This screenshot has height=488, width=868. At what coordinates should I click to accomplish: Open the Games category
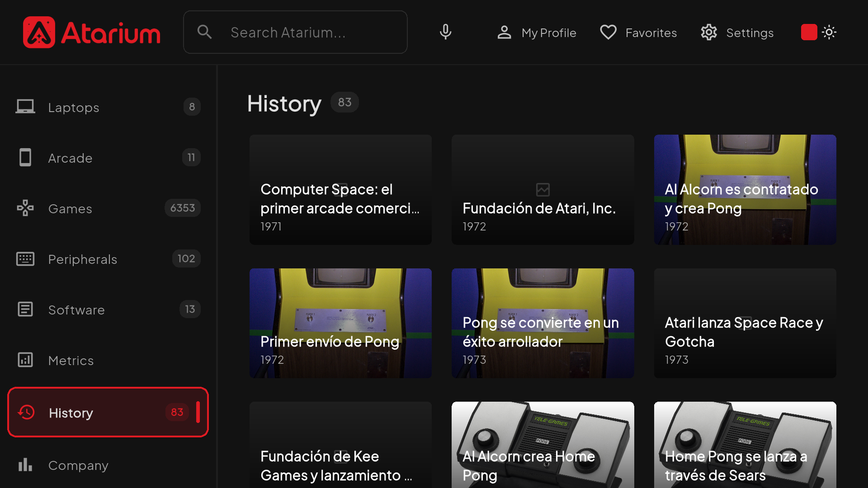(108, 208)
